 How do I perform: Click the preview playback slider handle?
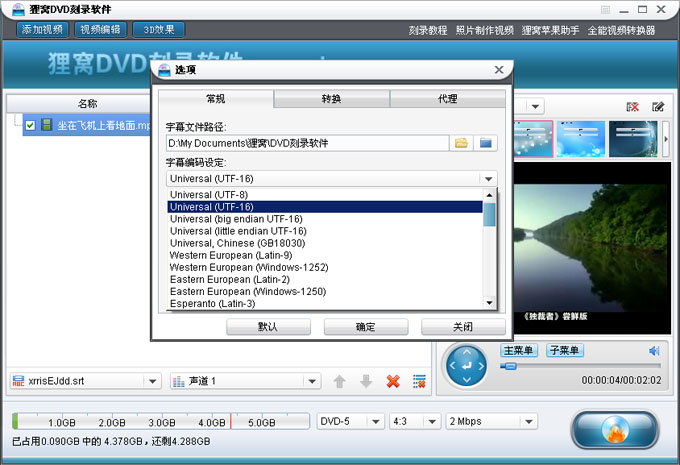509,367
